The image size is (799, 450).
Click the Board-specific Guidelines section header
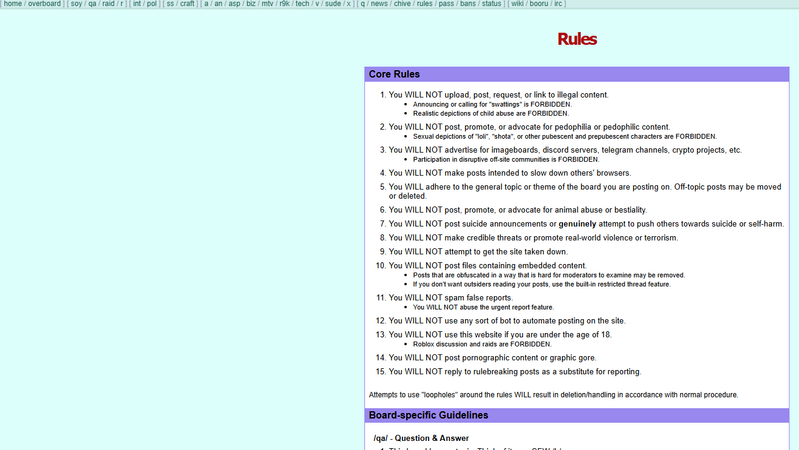(x=577, y=415)
